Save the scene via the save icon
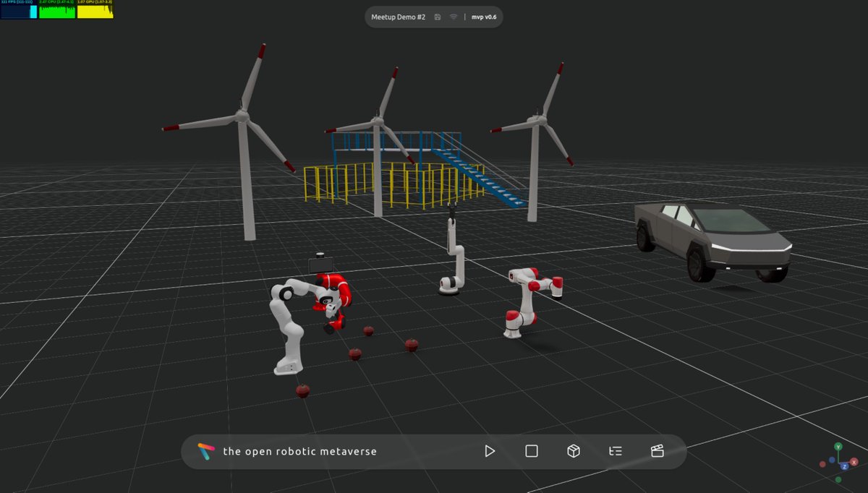The height and width of the screenshot is (493, 868). click(x=436, y=17)
